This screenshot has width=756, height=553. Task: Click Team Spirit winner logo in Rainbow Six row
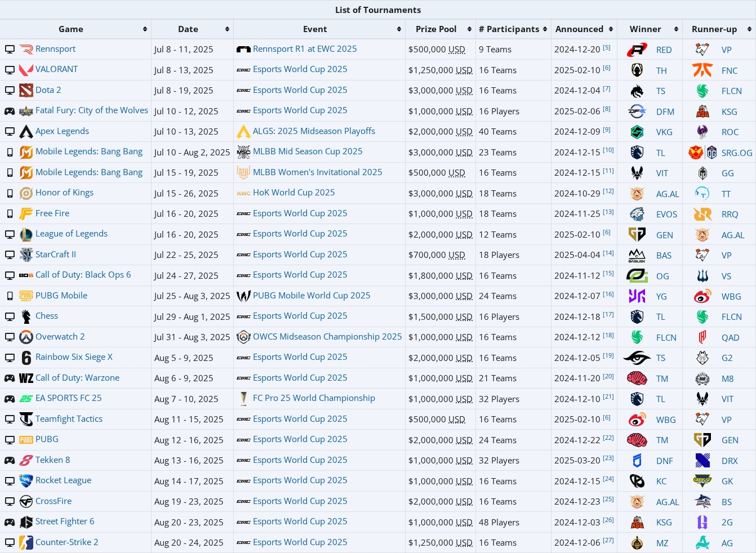point(637,358)
